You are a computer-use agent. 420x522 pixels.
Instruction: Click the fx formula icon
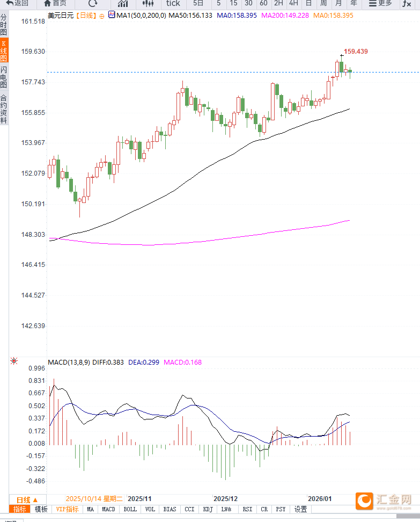coord(407,3)
